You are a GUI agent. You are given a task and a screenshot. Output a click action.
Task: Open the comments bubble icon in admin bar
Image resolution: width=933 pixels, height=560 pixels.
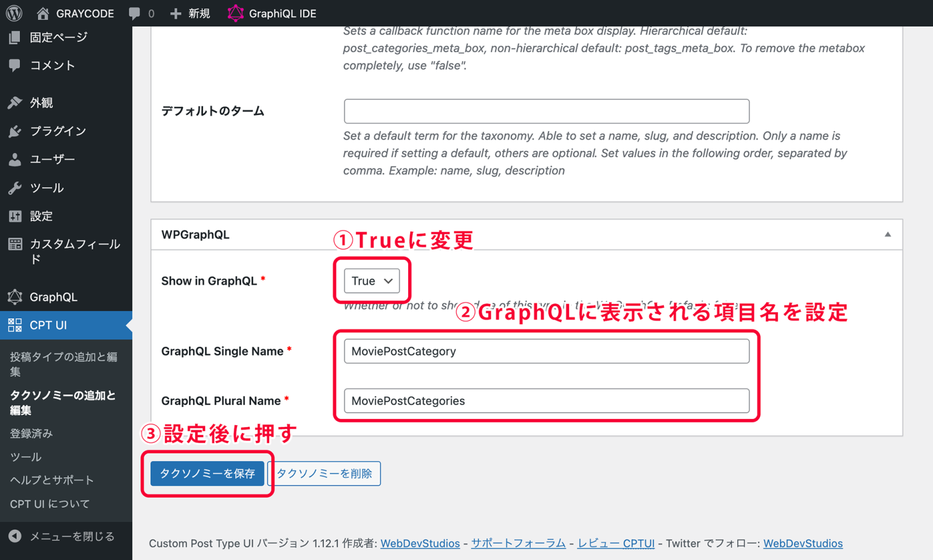pyautogui.click(x=134, y=13)
